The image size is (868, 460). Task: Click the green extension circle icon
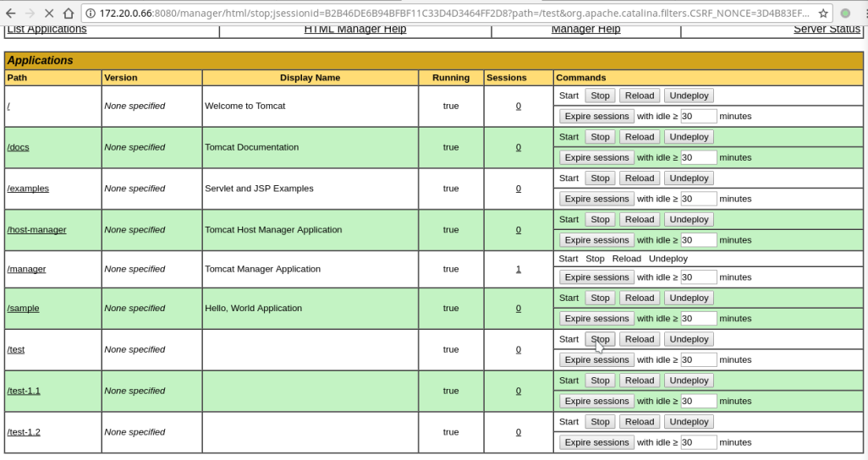pyautogui.click(x=845, y=14)
